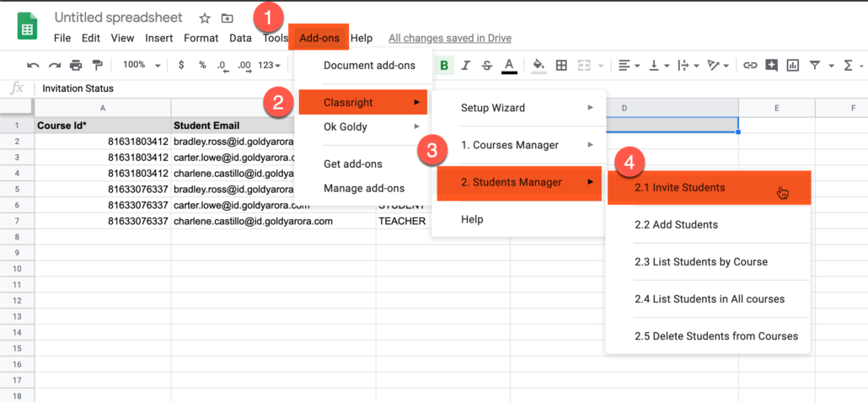
Task: Open the Insert menu
Action: 159,38
